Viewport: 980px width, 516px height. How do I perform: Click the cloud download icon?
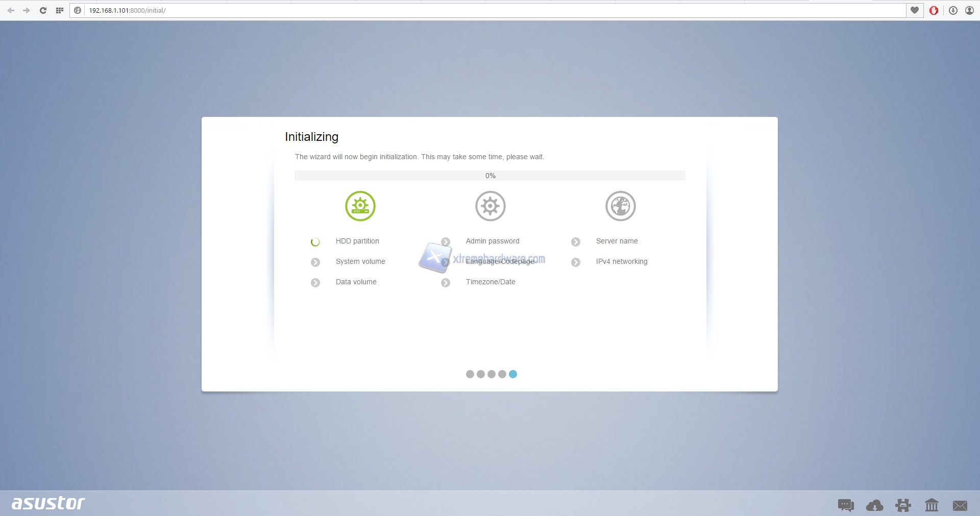(x=874, y=505)
